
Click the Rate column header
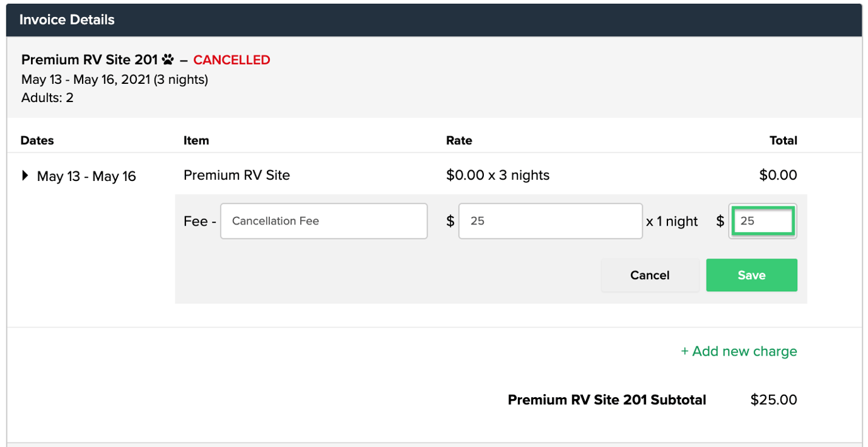coord(459,141)
